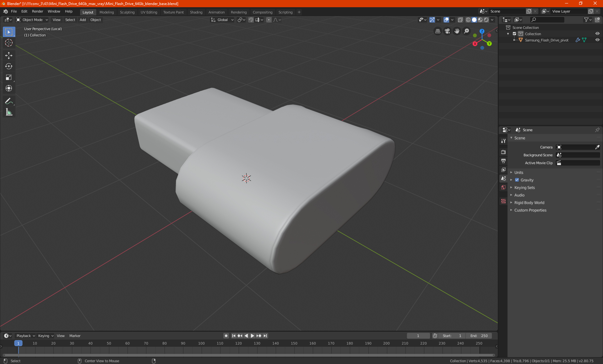Viewport: 603px width, 364px height.
Task: Toggle camera view icon in viewport
Action: coord(447,31)
